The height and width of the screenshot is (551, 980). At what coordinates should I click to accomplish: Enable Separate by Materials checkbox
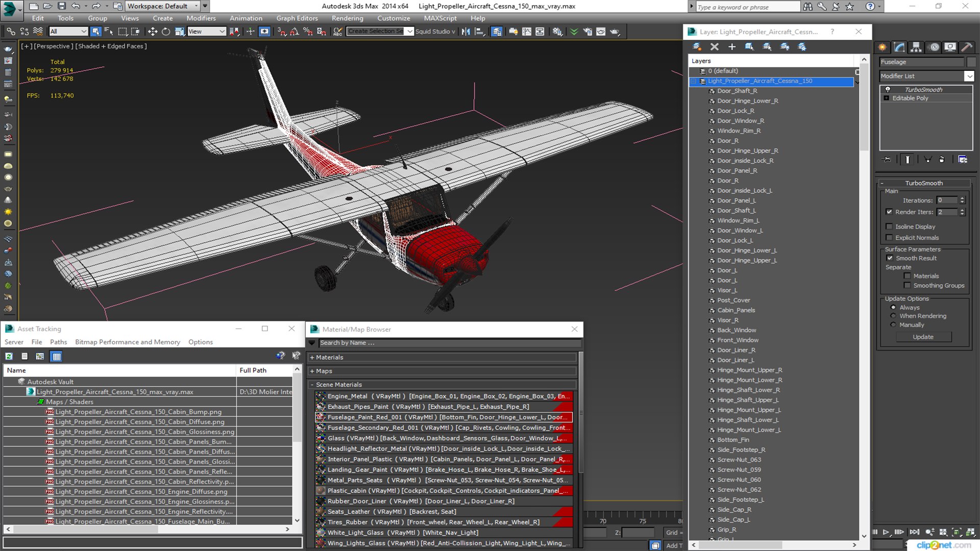[907, 276]
